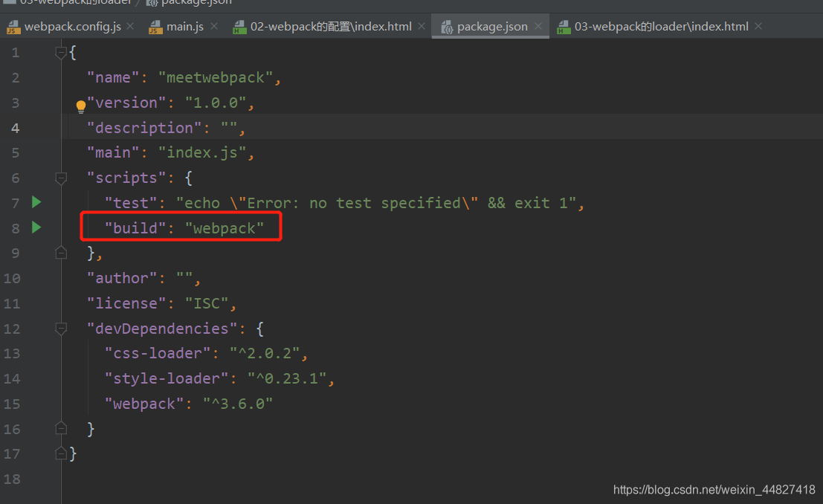This screenshot has height=504, width=823.
Task: Click the "webpack" build command value
Action: coord(224,228)
